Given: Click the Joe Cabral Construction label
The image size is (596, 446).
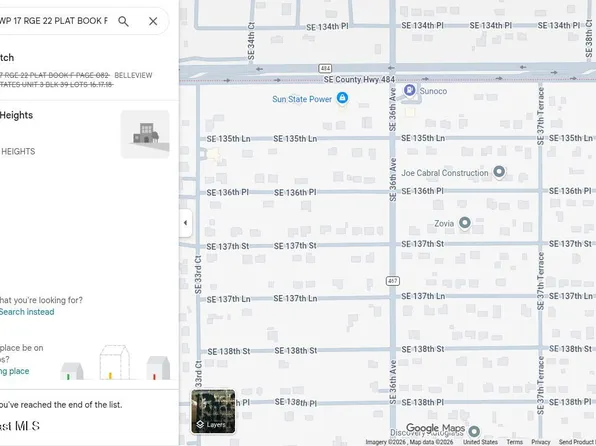Looking at the screenshot, I should tap(445, 173).
